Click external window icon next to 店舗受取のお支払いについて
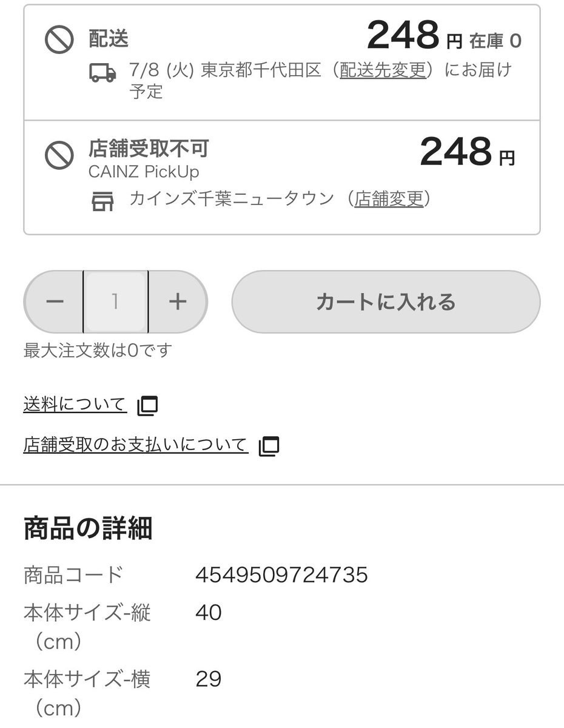The image size is (564, 728). tap(269, 446)
